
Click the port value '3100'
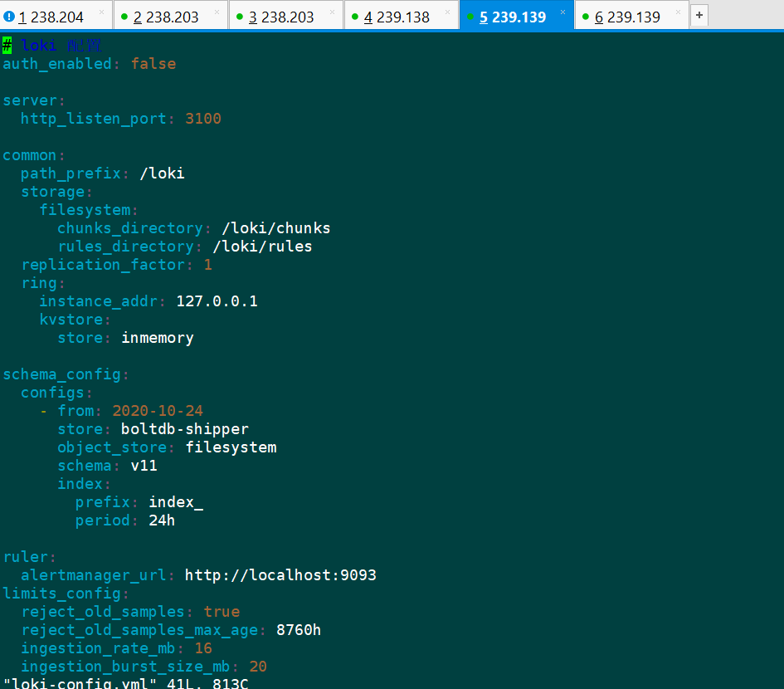[x=203, y=119]
